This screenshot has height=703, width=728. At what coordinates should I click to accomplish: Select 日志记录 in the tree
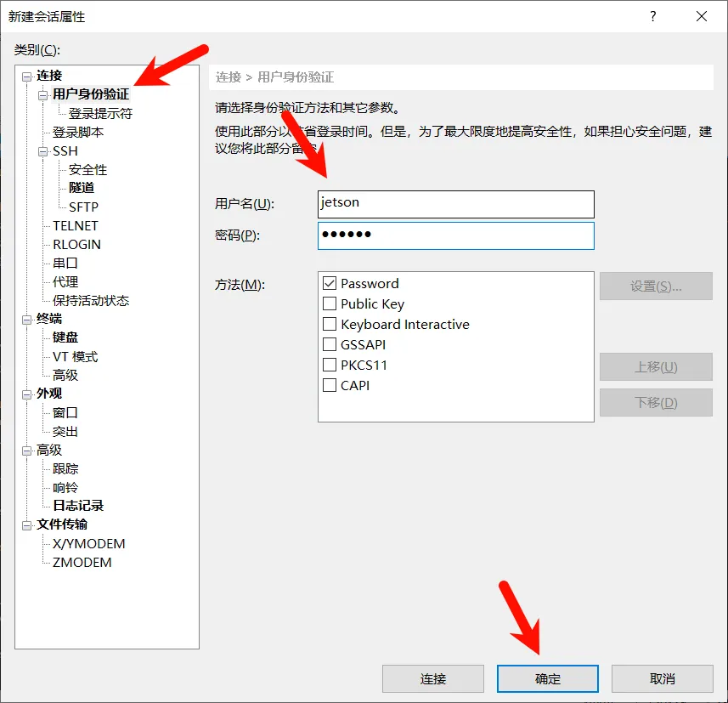coord(78,506)
